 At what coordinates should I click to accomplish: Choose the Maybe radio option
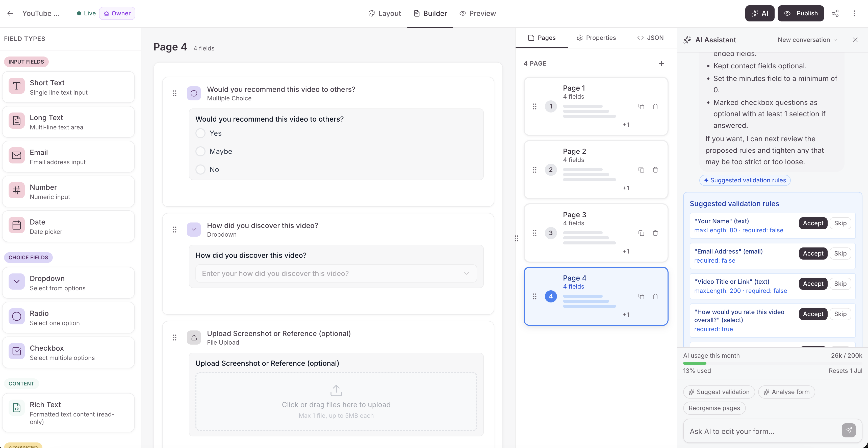pos(200,151)
